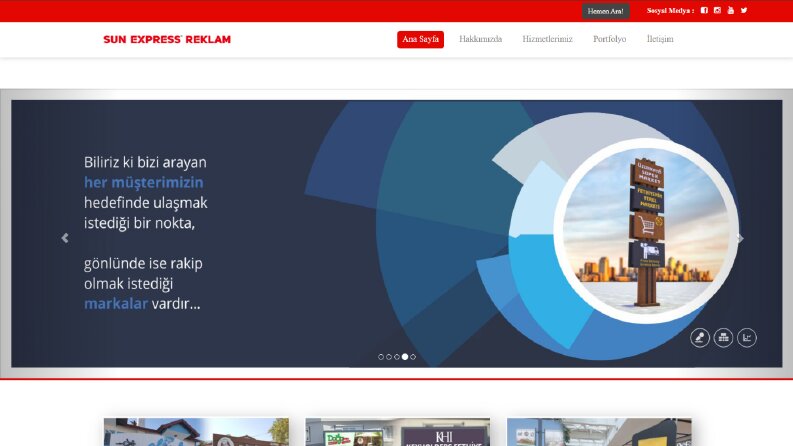The height and width of the screenshot is (446, 793).
Task: Select the third slide pagination dot
Action: click(397, 357)
